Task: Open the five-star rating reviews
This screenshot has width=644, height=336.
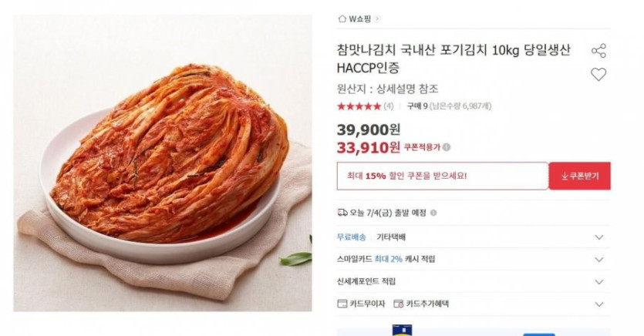Action: point(359,106)
